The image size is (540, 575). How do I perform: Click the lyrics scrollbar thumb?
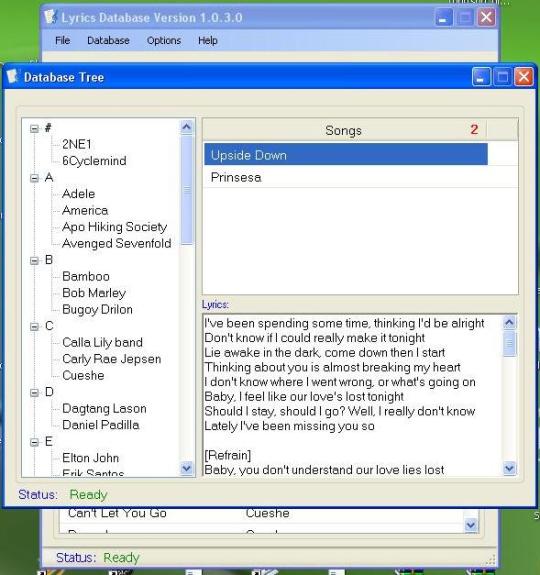click(x=509, y=343)
